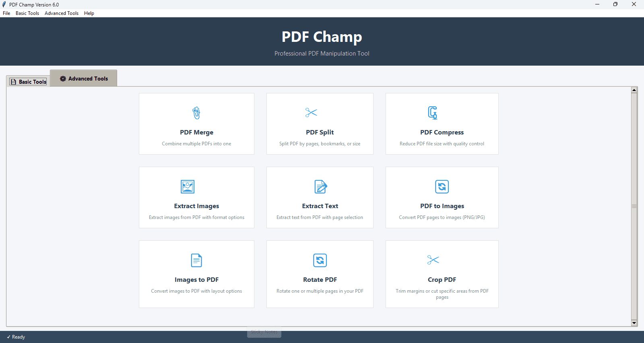644x343 pixels.
Task: Click the gear icon on Advanced Tools tab
Action: 63,79
